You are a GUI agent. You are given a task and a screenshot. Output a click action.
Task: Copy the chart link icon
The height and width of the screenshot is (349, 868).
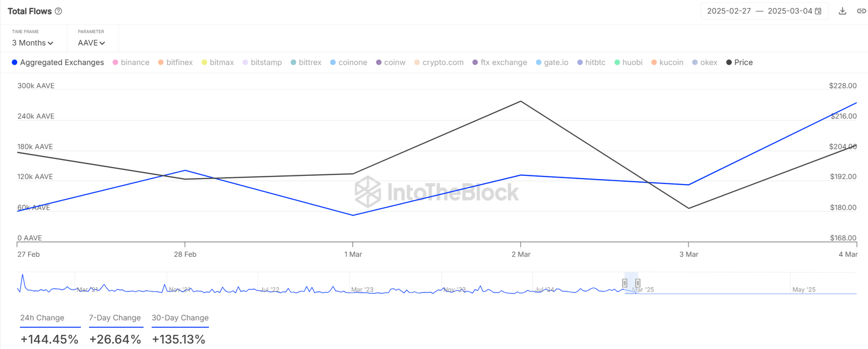click(861, 11)
